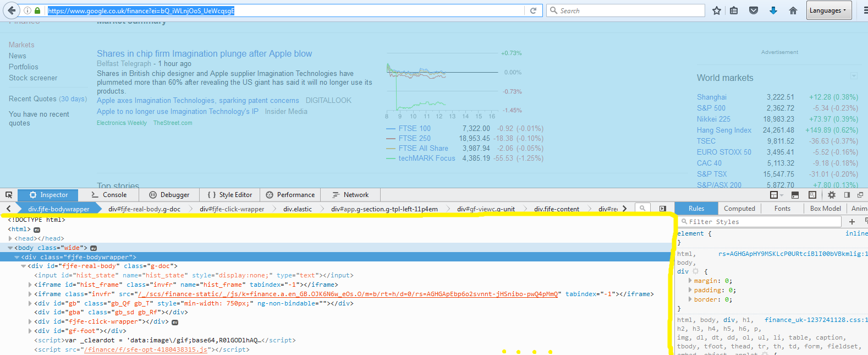Screen dimensions: 868x355
Task: Click the green padlock security icon
Action: pos(37,10)
